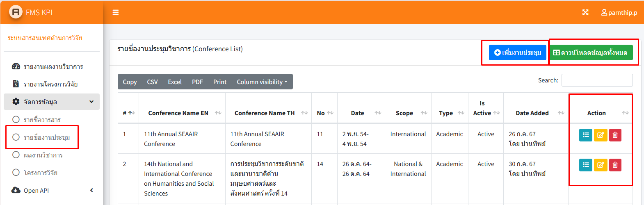Image resolution: width=644 pixels, height=205 pixels.
Task: Open Column visibility dropdown
Action: 262,82
